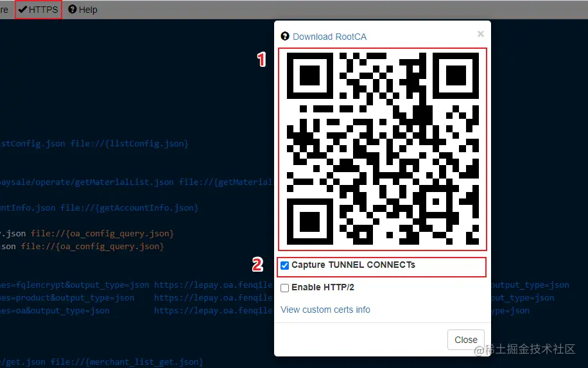This screenshot has height=368, width=588.
Task: Open View custom certs info link
Action: 325,310
